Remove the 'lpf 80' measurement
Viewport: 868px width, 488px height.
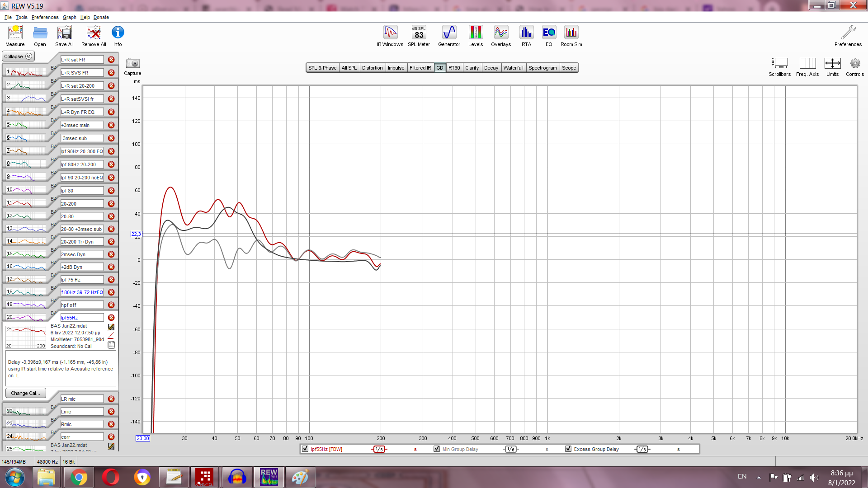click(x=111, y=191)
